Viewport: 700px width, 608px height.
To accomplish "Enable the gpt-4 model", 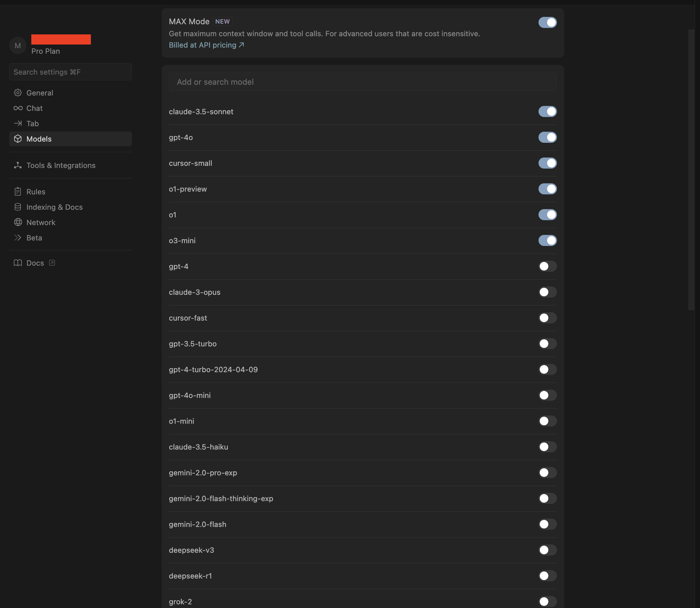I will point(547,266).
